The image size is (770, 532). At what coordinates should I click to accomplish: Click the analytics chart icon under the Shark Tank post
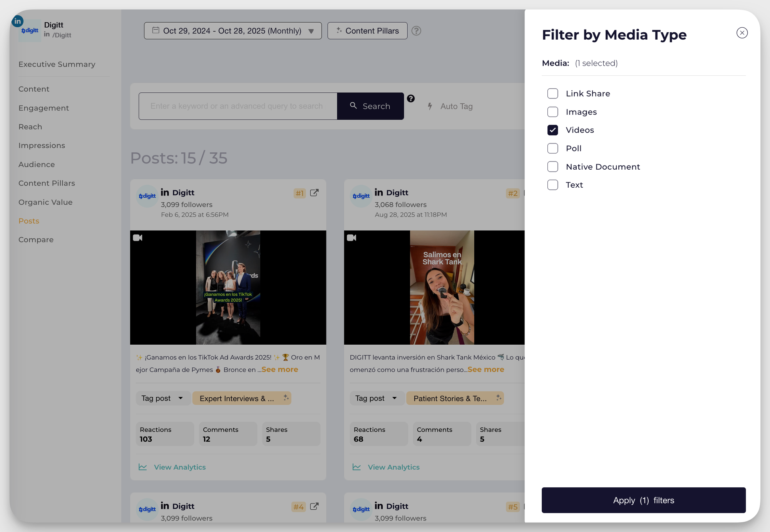tap(356, 467)
